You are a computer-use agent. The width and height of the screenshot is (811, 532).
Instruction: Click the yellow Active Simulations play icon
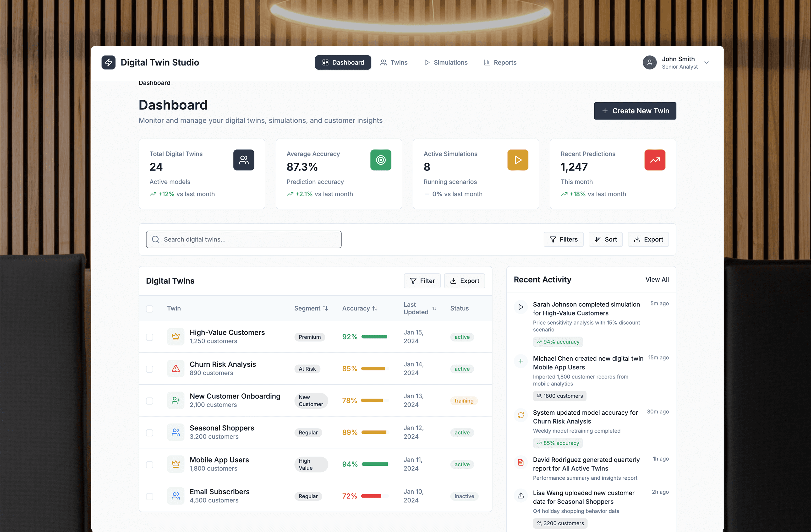click(518, 160)
